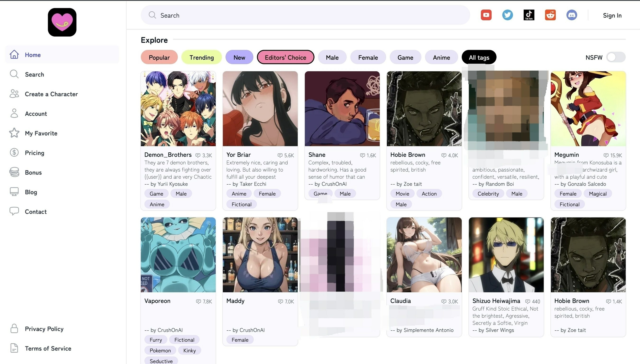Select the New filter
The image size is (640, 364).
(239, 57)
